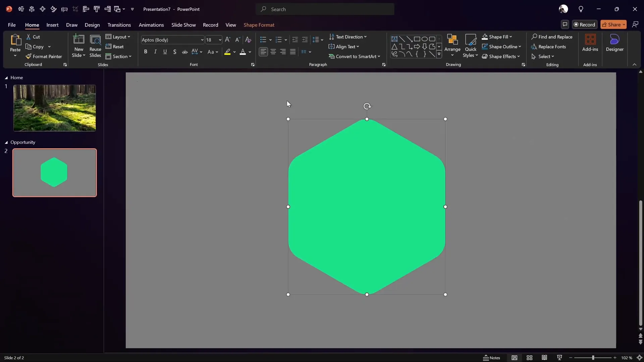Start Slide Show from status bar
This screenshot has height=362, width=644.
559,358
